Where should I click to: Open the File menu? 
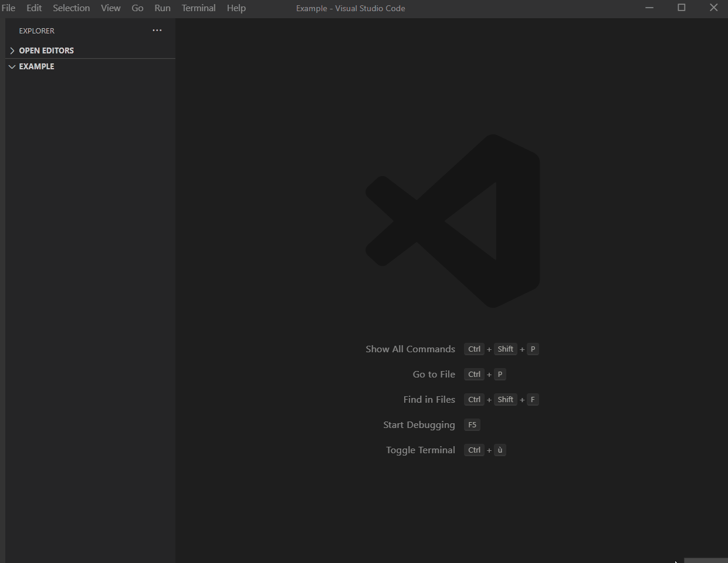tap(8, 8)
